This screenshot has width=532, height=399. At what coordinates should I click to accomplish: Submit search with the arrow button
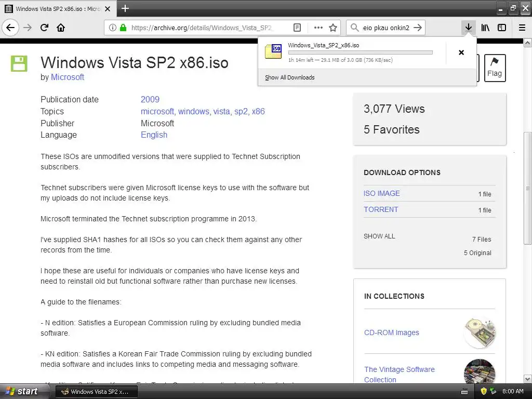point(418,28)
